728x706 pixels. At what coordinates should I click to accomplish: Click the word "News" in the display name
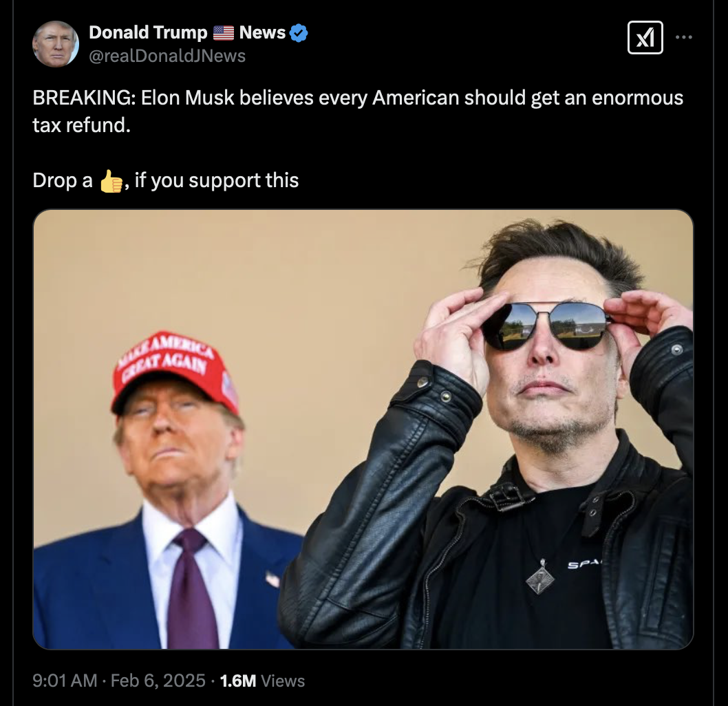262,32
